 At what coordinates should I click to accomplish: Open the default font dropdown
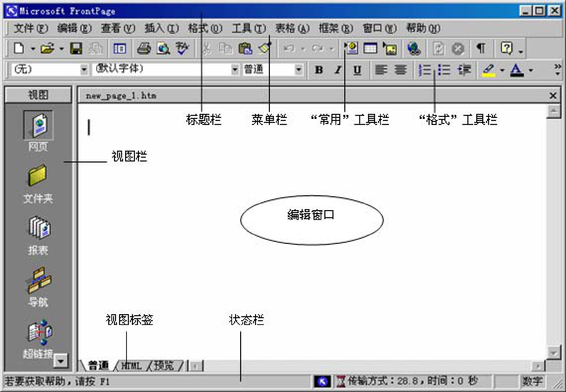[x=235, y=69]
